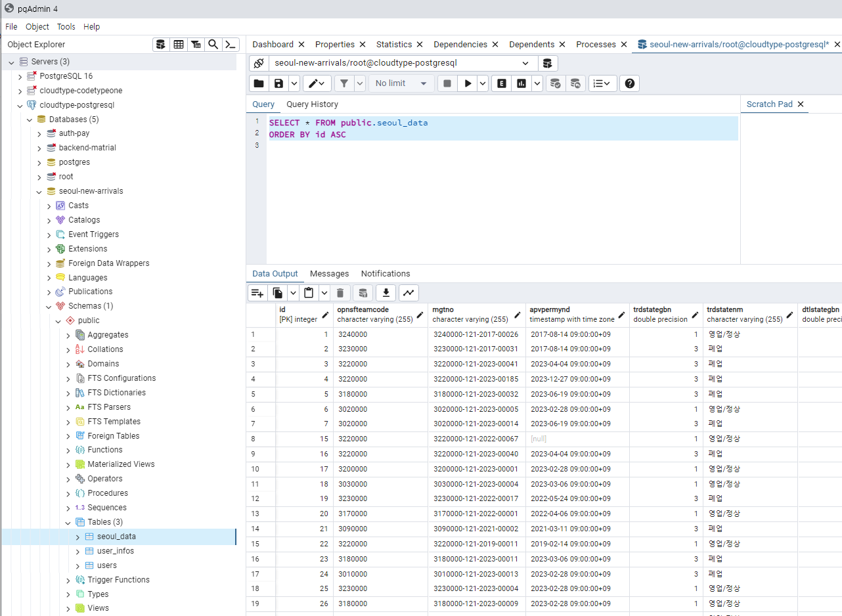The width and height of the screenshot is (842, 616).
Task: Open the filter rows funnel icon
Action: pyautogui.click(x=344, y=83)
